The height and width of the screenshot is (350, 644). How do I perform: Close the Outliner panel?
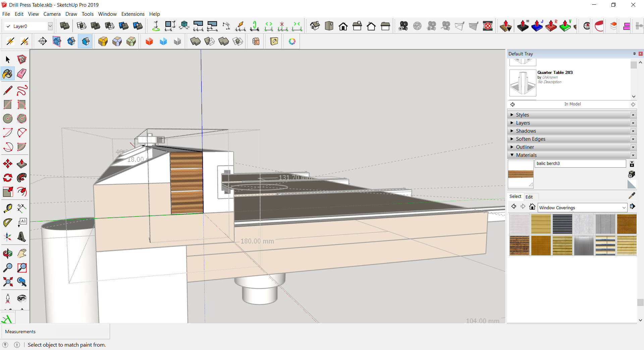633,147
